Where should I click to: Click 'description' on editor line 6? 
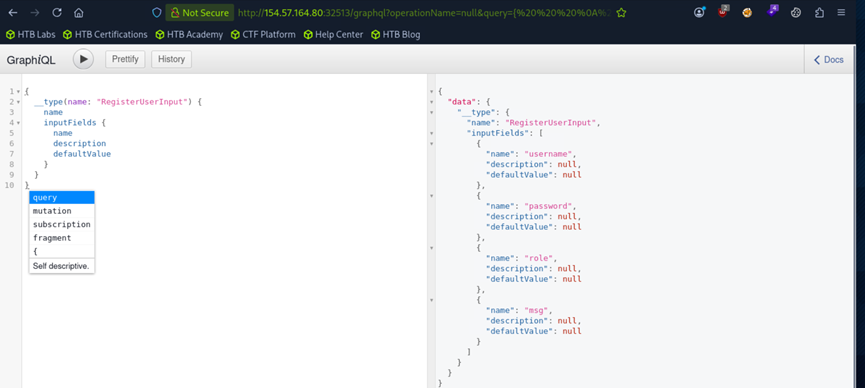79,143
